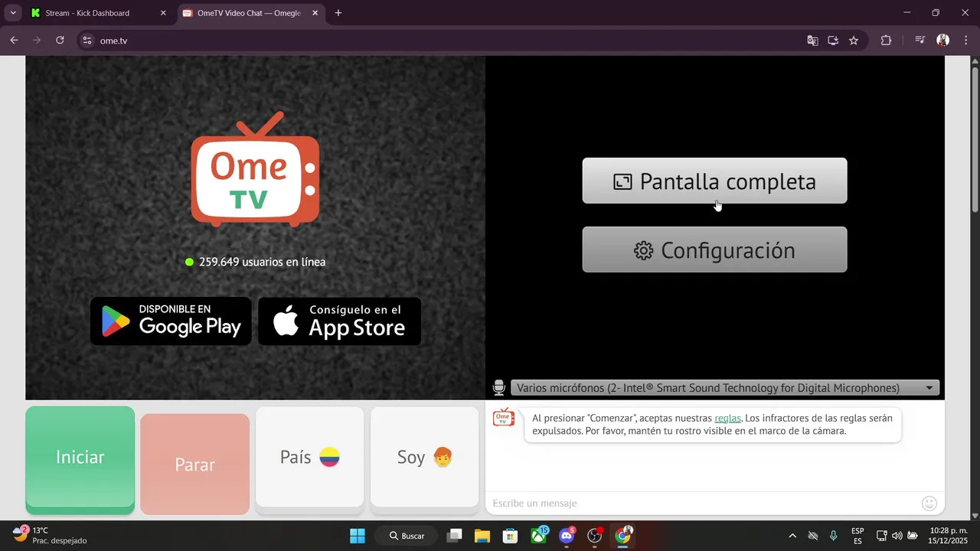The height and width of the screenshot is (551, 980).
Task: Open the weather widget on taskbar
Action: pyautogui.click(x=51, y=535)
